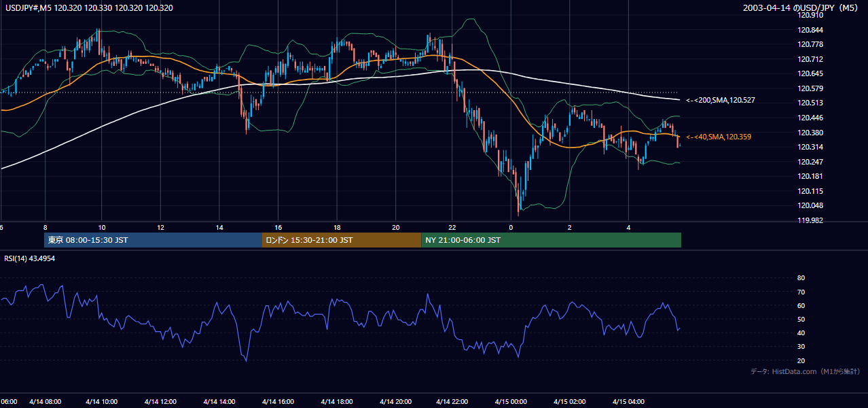Click RSI scale value 20
The image size is (868, 408).
point(801,360)
